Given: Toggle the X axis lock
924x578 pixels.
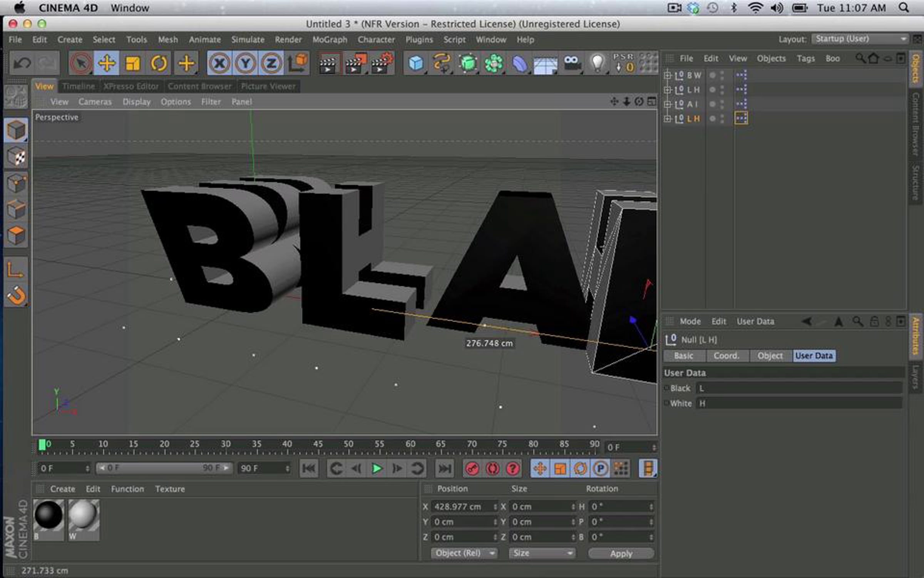Looking at the screenshot, I should coord(219,63).
